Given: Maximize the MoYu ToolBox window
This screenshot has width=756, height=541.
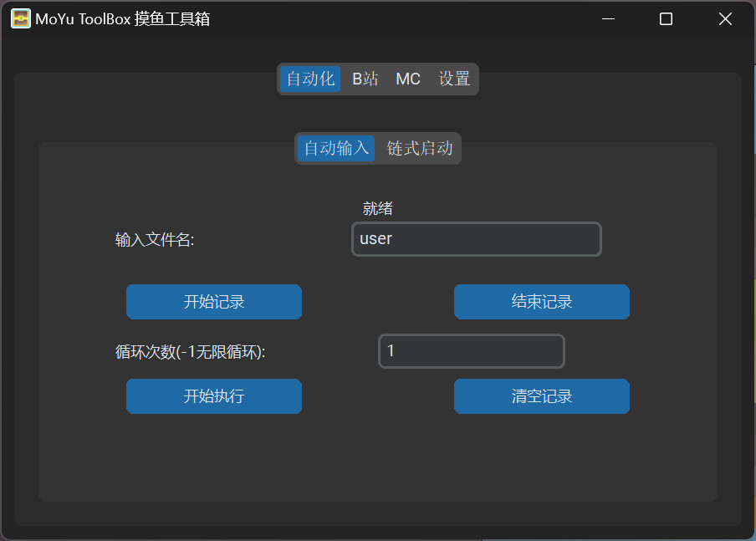Looking at the screenshot, I should point(666,18).
